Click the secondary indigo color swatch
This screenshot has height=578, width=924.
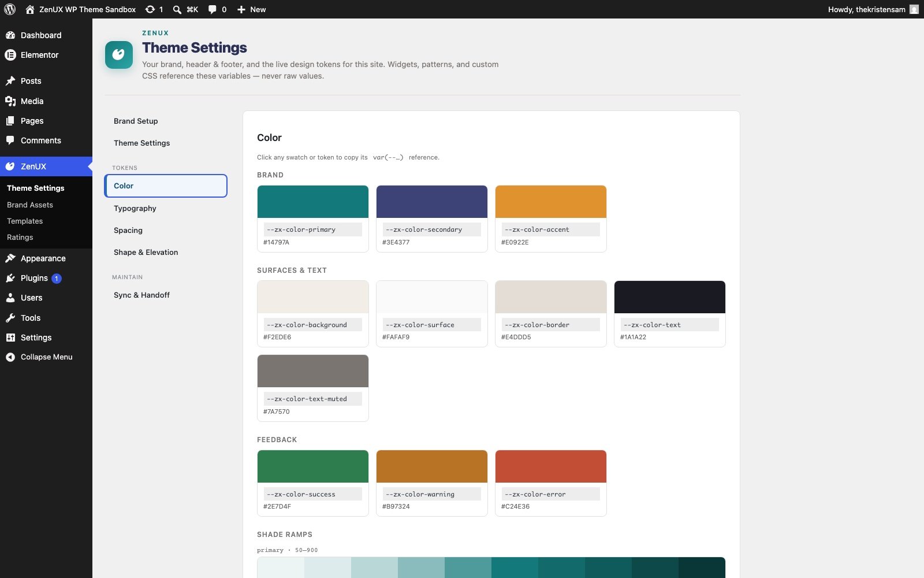point(432,202)
